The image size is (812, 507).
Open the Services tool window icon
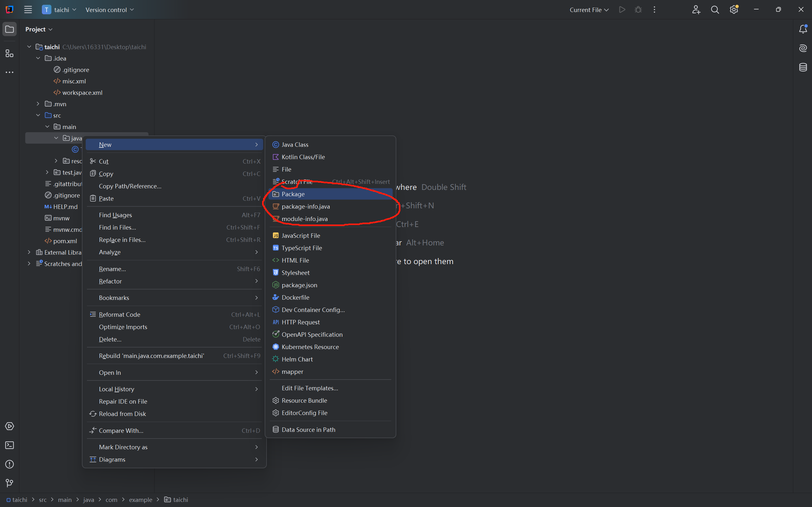[x=10, y=426]
